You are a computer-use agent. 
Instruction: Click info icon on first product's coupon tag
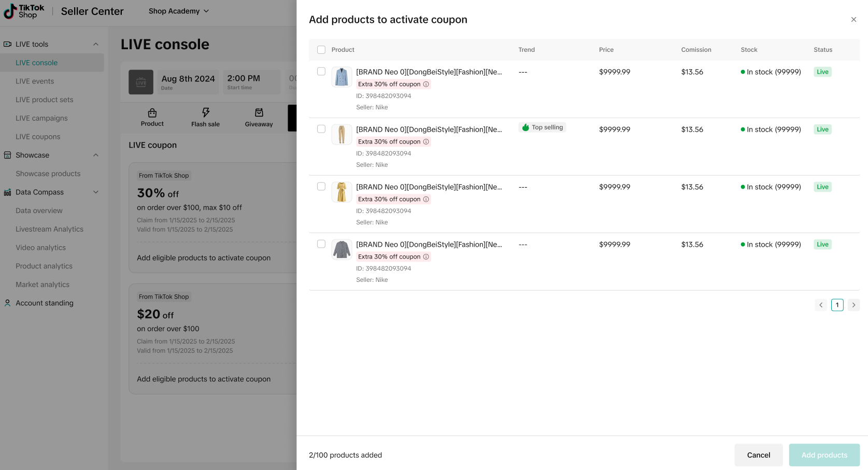tap(426, 84)
